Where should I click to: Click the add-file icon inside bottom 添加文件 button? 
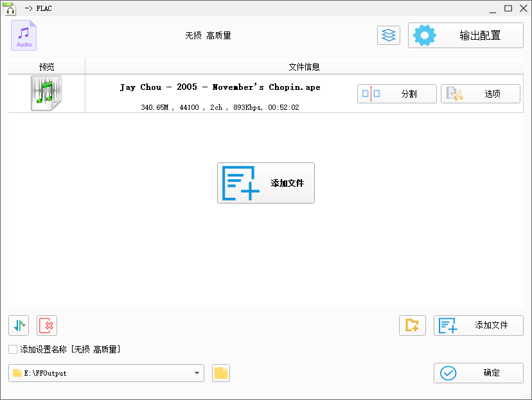click(x=449, y=326)
